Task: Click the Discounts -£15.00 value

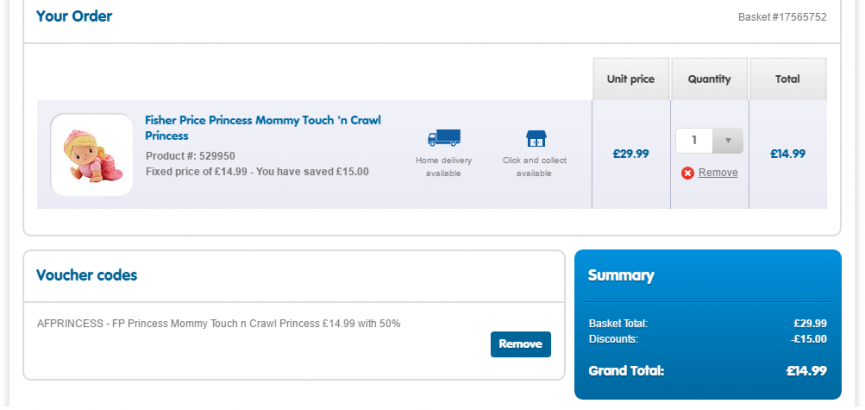Action: click(x=809, y=339)
